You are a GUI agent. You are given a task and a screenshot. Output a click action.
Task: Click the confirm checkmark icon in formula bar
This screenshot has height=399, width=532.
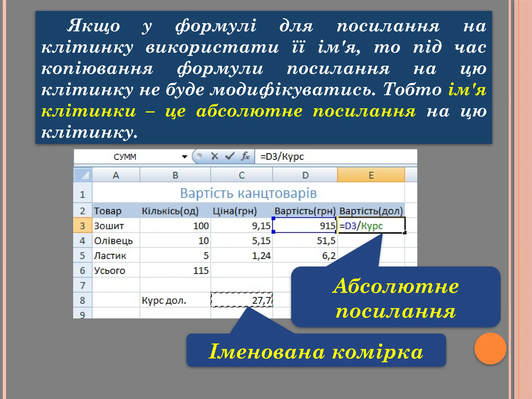coord(230,156)
